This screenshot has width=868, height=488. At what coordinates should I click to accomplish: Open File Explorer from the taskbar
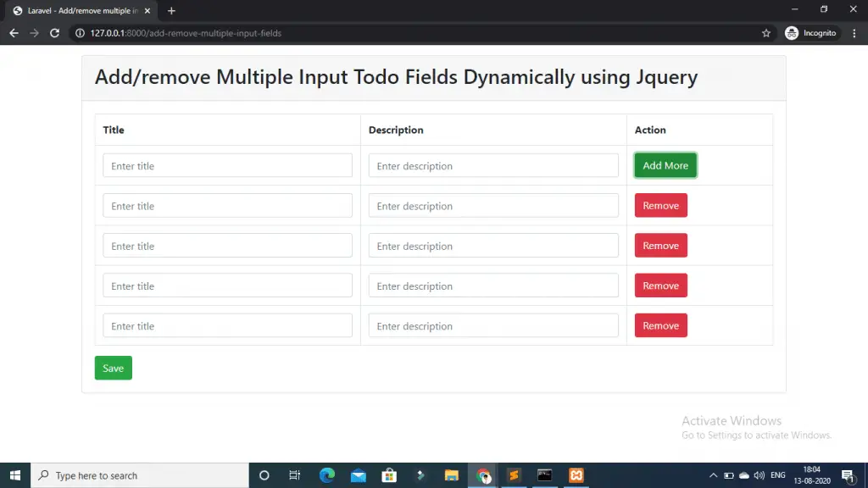[453, 475]
